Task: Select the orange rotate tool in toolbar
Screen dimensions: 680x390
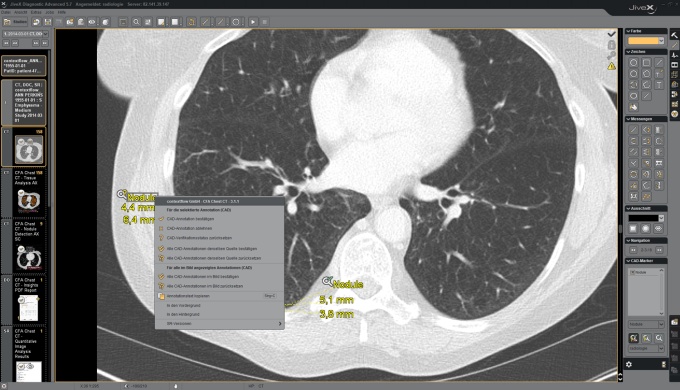Action: coord(191,22)
